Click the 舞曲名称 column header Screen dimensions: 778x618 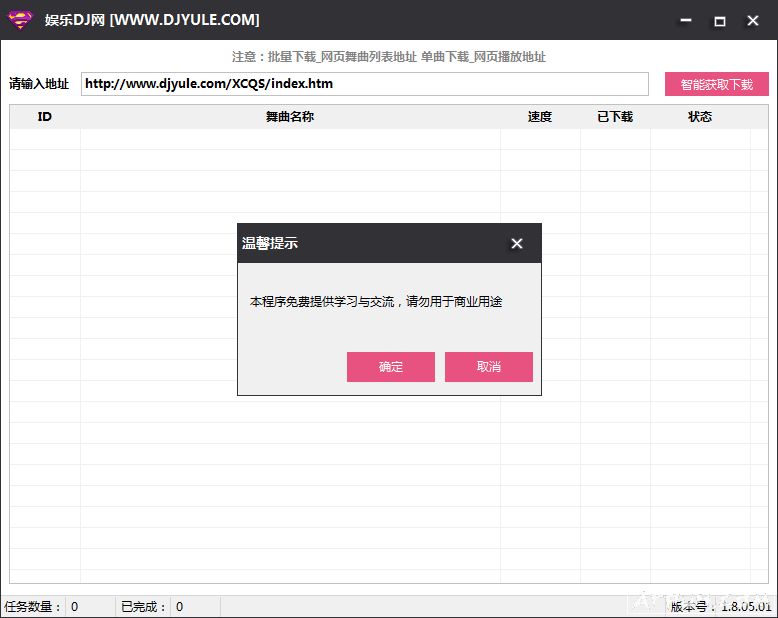coord(290,117)
